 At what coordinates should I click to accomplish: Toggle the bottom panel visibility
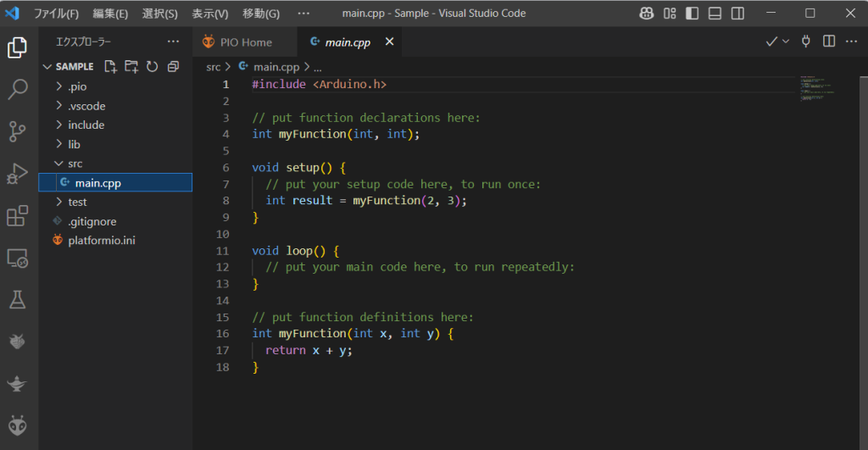coord(715,14)
